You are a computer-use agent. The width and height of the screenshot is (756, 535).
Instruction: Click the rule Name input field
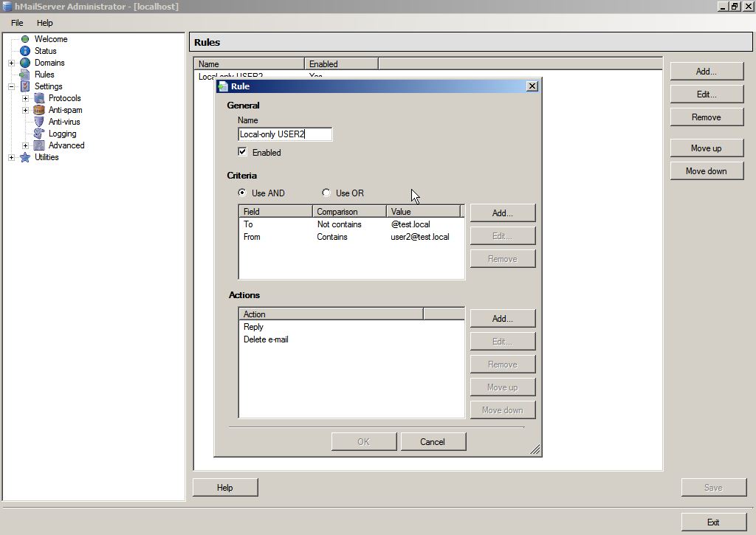(x=285, y=134)
